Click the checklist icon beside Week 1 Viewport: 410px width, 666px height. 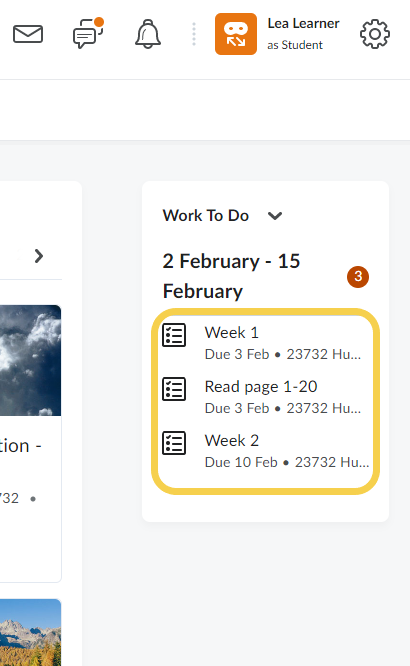pyautogui.click(x=174, y=335)
